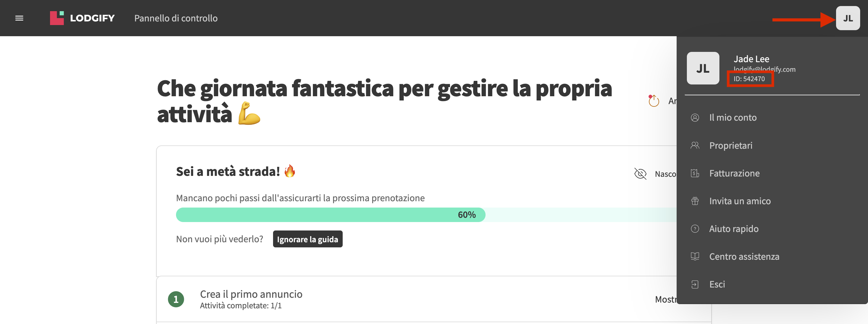Click the Lodgify logo
The image size is (868, 324).
pos(82,18)
